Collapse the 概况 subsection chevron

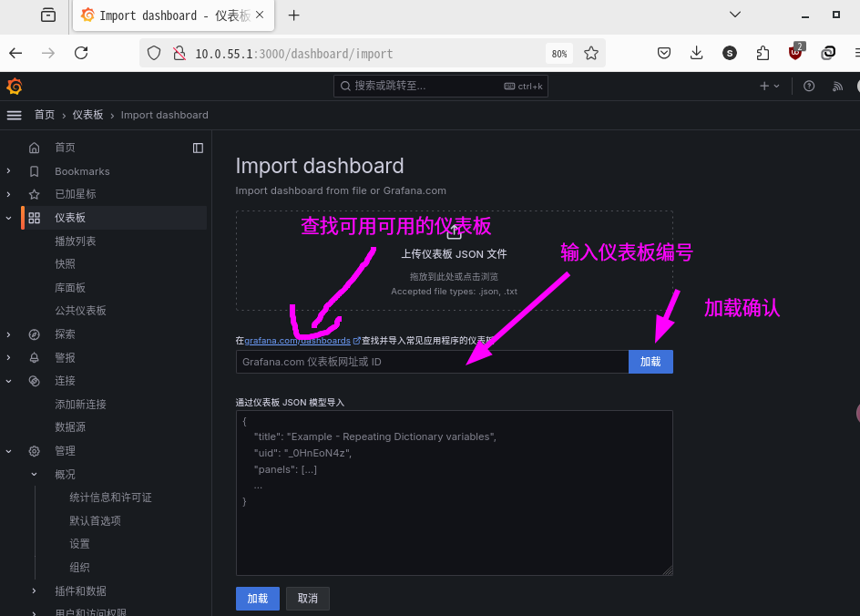[x=34, y=474]
